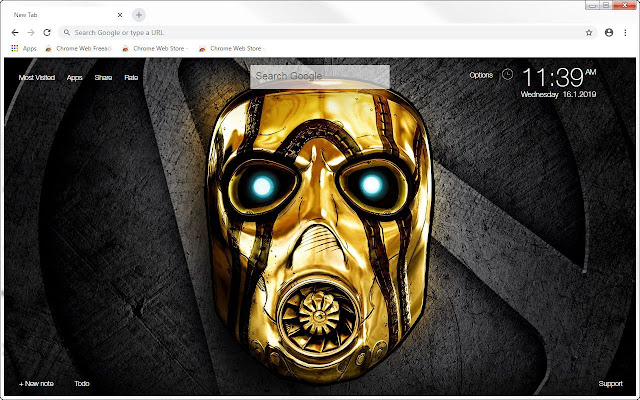The height and width of the screenshot is (400, 640).
Task: Click the 11:39 clock display
Action: [558, 77]
